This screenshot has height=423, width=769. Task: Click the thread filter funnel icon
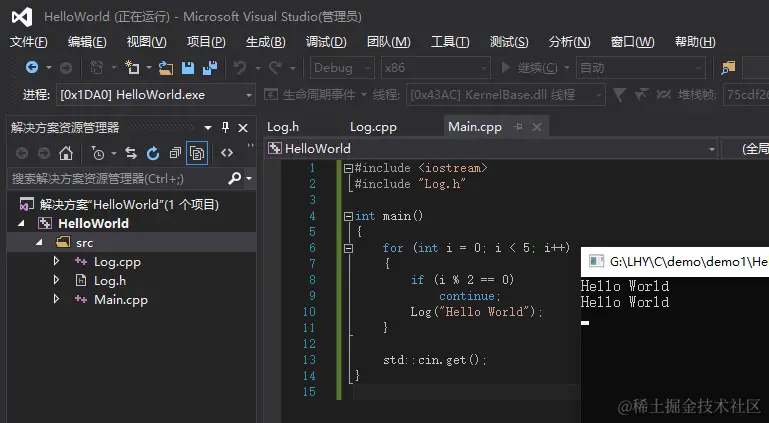tap(619, 95)
